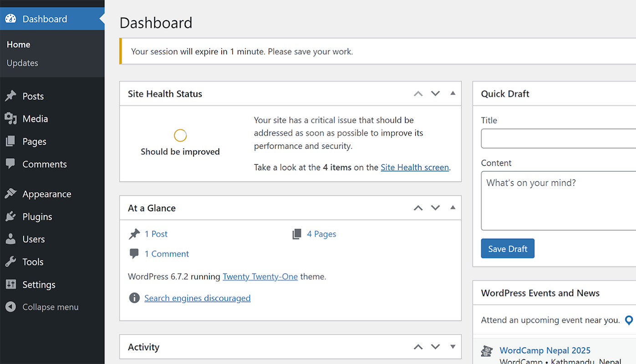
Task: Open the Updates submenu item
Action: (22, 63)
